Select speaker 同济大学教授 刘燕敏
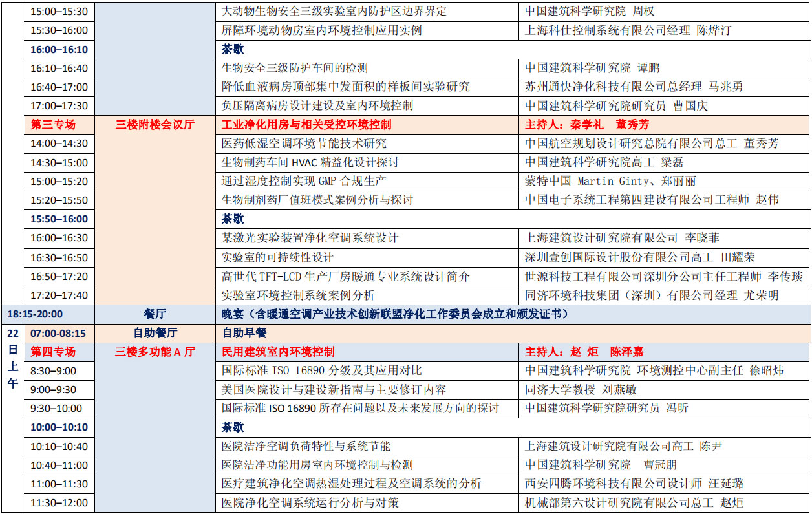This screenshot has height=514, width=812. point(581,390)
